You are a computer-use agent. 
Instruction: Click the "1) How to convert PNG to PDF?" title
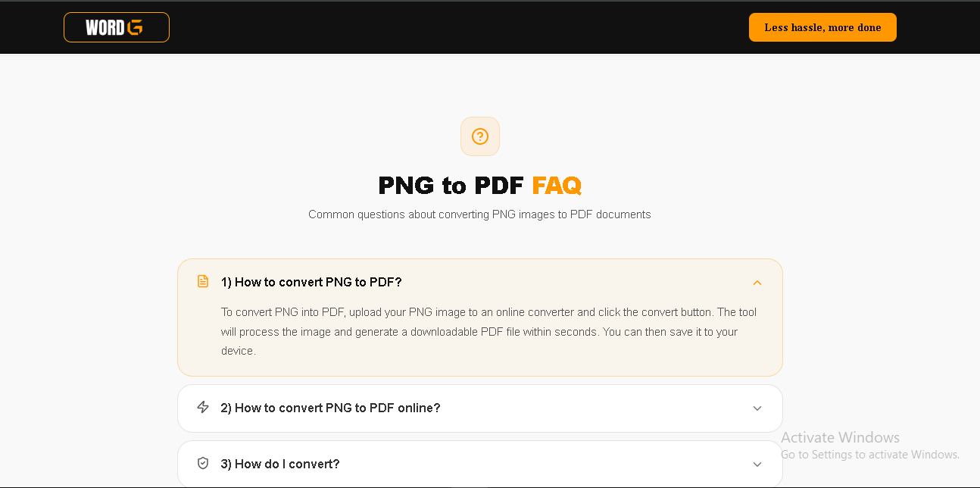click(311, 282)
